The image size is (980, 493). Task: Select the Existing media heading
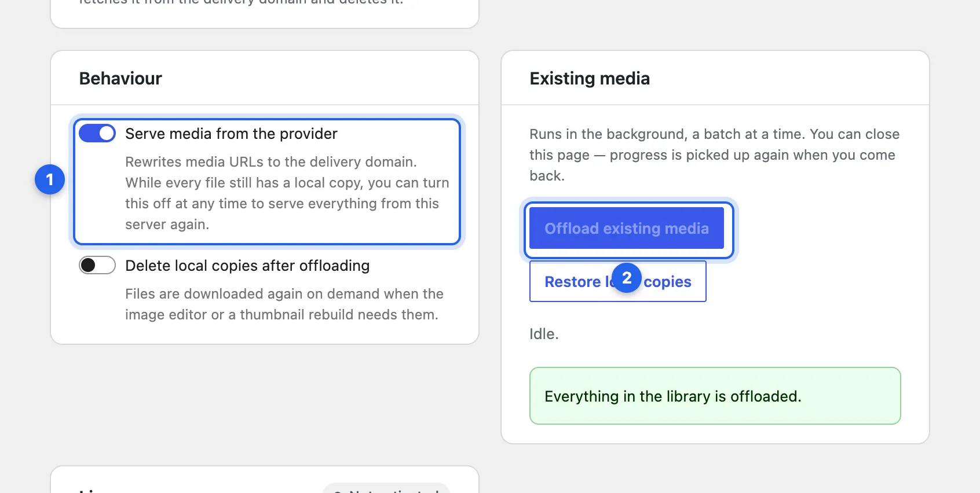pos(590,79)
